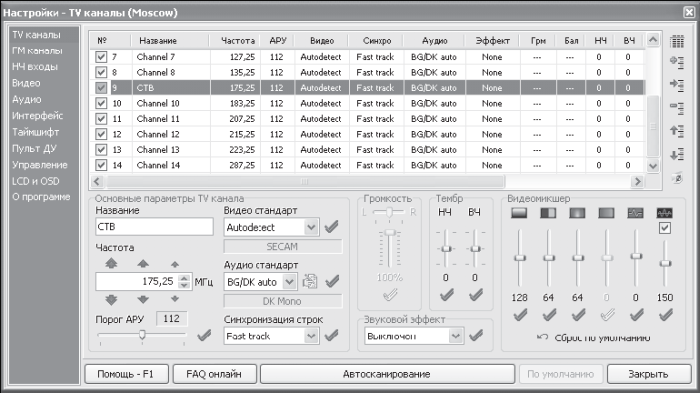The image size is (700, 393).
Task: Apply ARU threshold with its checkmark icon
Action: (x=204, y=334)
